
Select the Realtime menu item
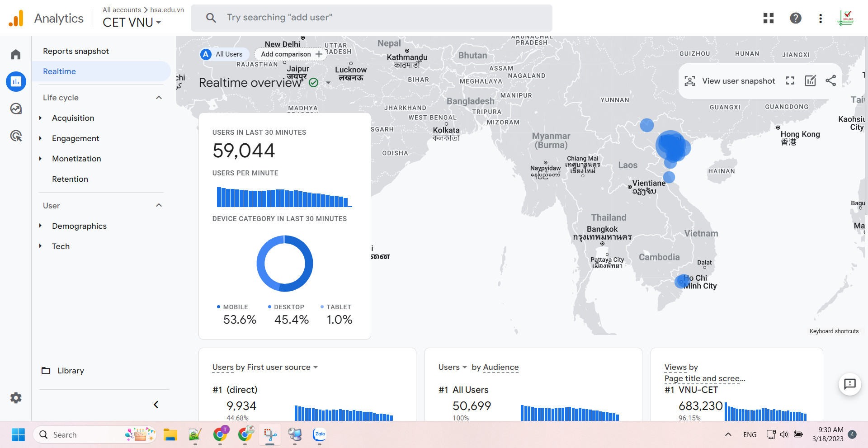click(101, 71)
